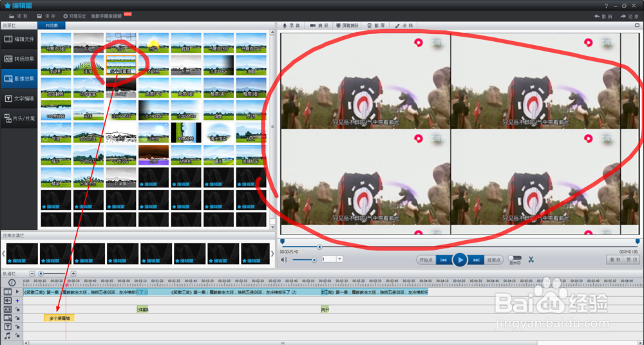Click the scissors cut icon
The width and height of the screenshot is (644, 345).
[x=531, y=259]
